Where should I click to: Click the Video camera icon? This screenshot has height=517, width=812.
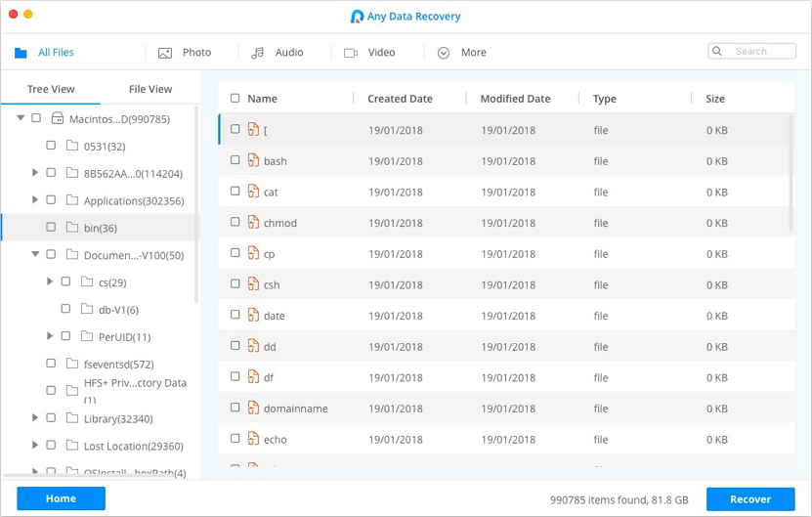click(351, 53)
